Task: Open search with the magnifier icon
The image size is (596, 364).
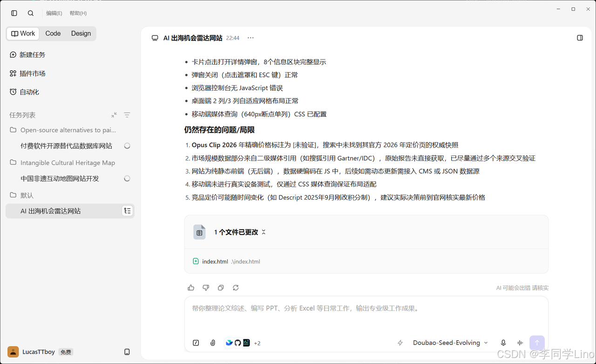Action: coord(31,13)
